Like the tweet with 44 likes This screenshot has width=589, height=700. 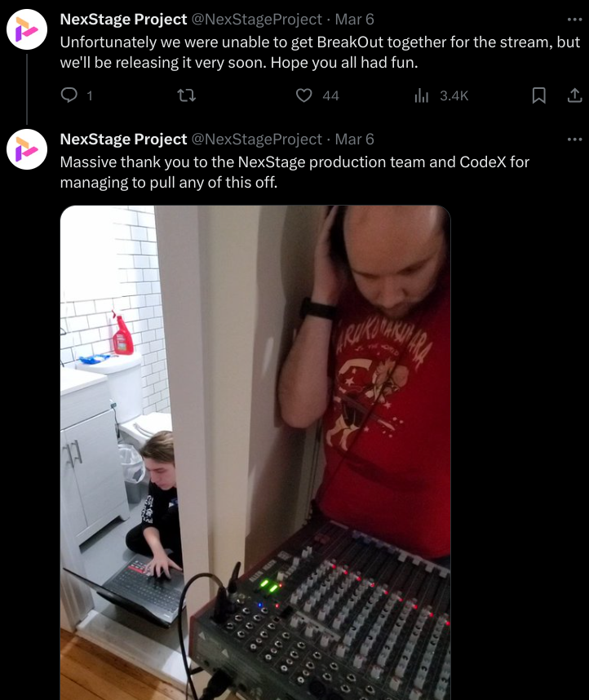(x=304, y=95)
